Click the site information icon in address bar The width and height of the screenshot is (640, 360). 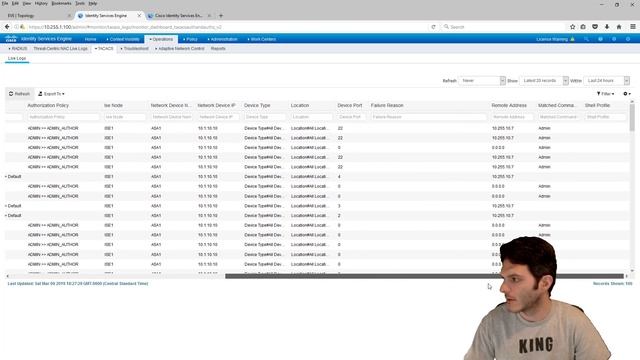coord(17,27)
